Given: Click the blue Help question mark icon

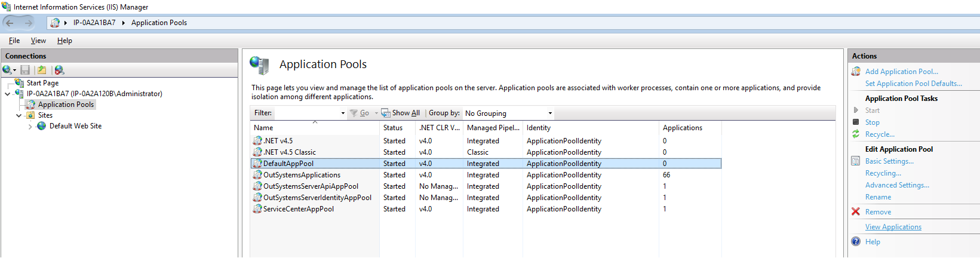Looking at the screenshot, I should [856, 241].
